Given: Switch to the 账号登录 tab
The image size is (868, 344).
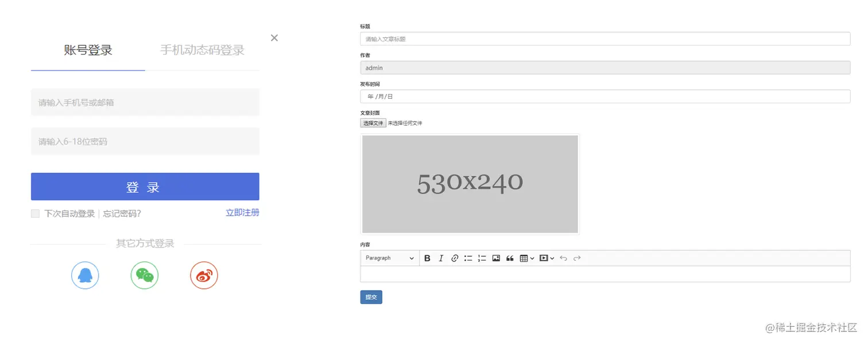Looking at the screenshot, I should pyautogui.click(x=88, y=50).
